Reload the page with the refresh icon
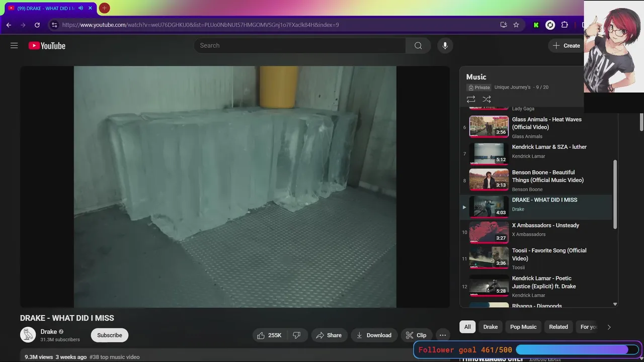 tap(37, 25)
